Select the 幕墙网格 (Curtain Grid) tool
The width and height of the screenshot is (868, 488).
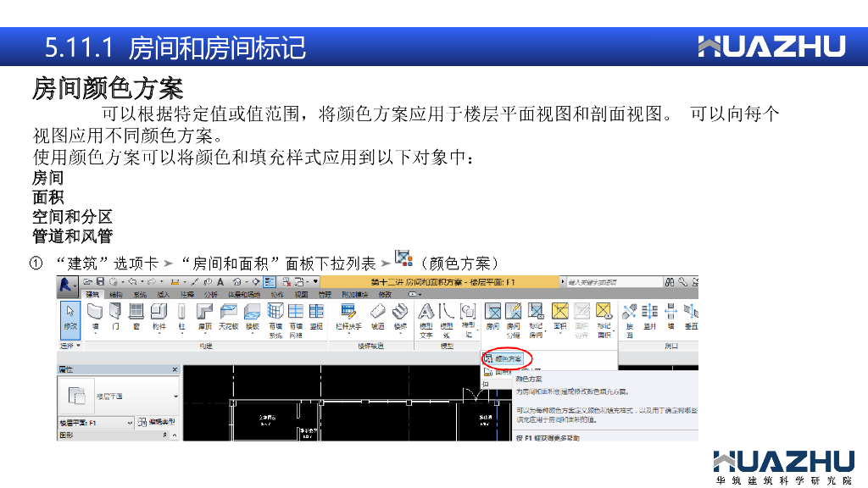pos(296,320)
